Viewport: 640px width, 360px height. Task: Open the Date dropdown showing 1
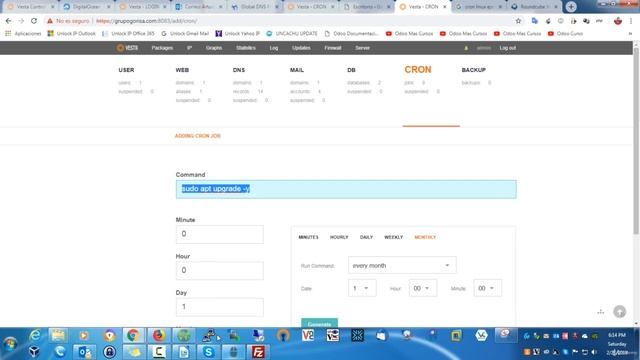pos(362,288)
